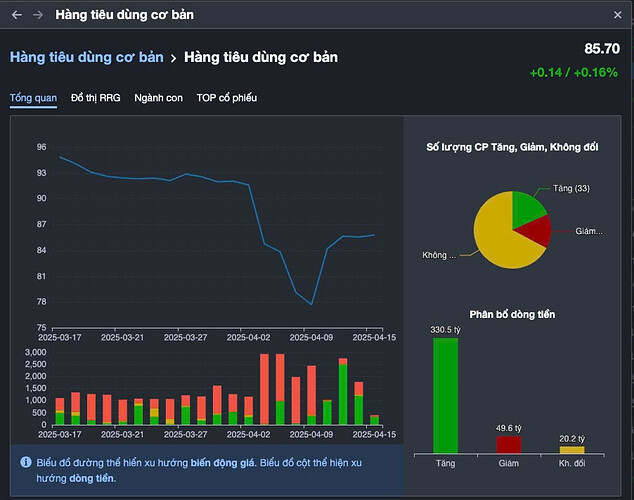Viewport: 634px width, 500px height.
Task: Close the Hàng tiêu dùng cơ bản panel
Action: tap(617, 15)
